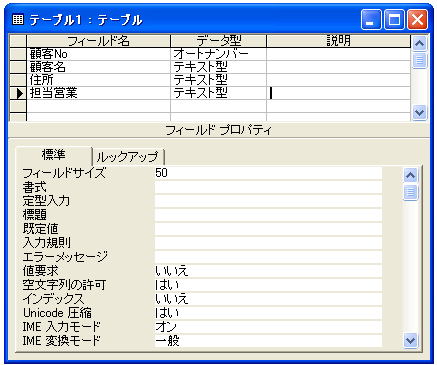Click the IME 変換モード label

tap(62, 341)
